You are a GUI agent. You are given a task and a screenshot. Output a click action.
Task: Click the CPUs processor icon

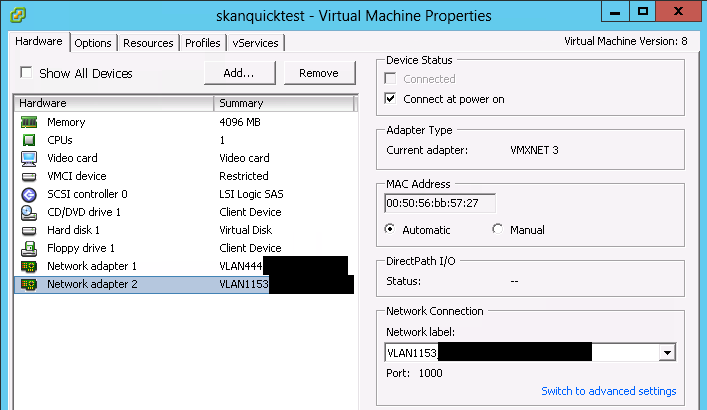click(29, 140)
